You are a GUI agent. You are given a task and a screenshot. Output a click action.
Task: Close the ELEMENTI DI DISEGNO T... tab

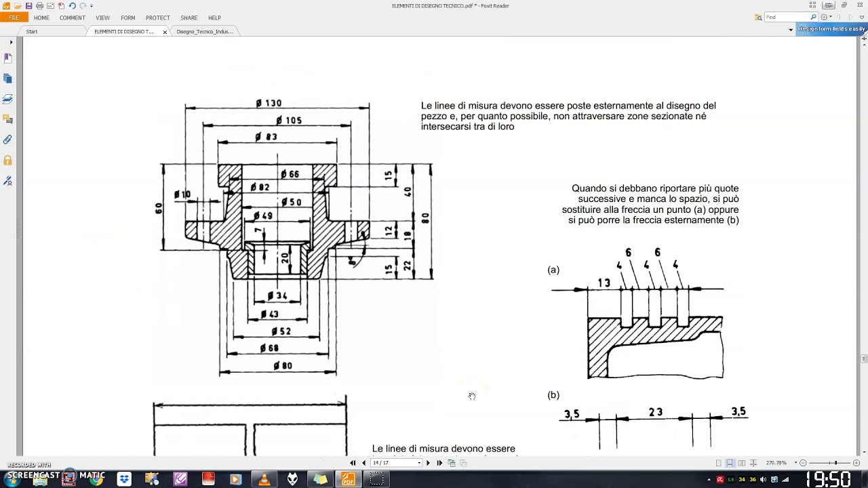click(165, 32)
